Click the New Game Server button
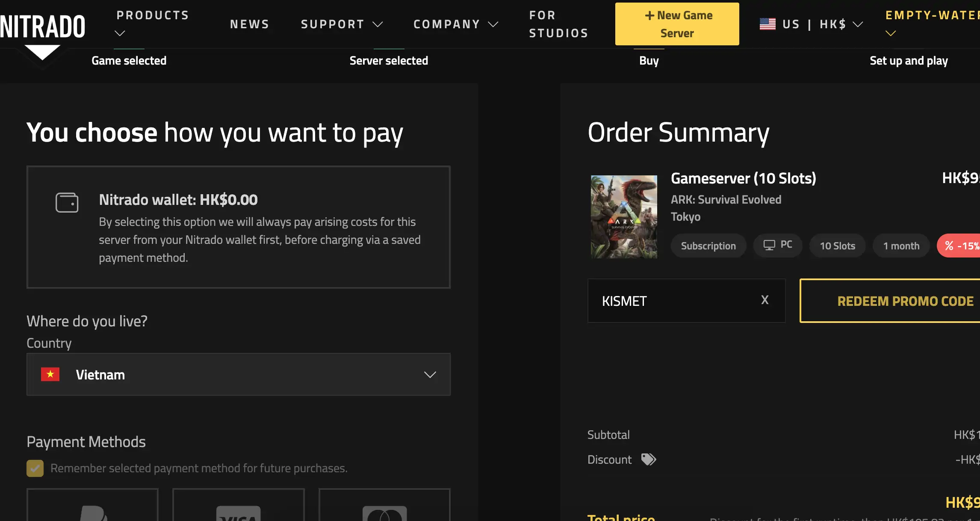 677,24
